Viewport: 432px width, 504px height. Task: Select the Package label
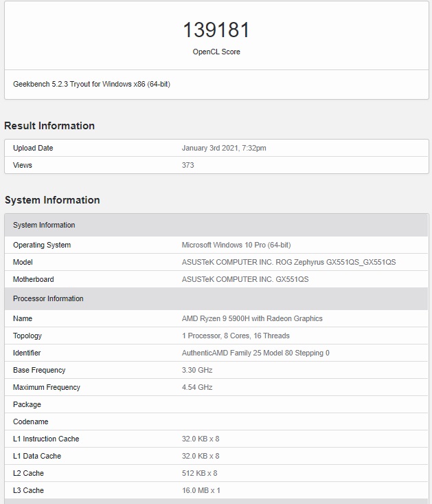pyautogui.click(x=27, y=405)
